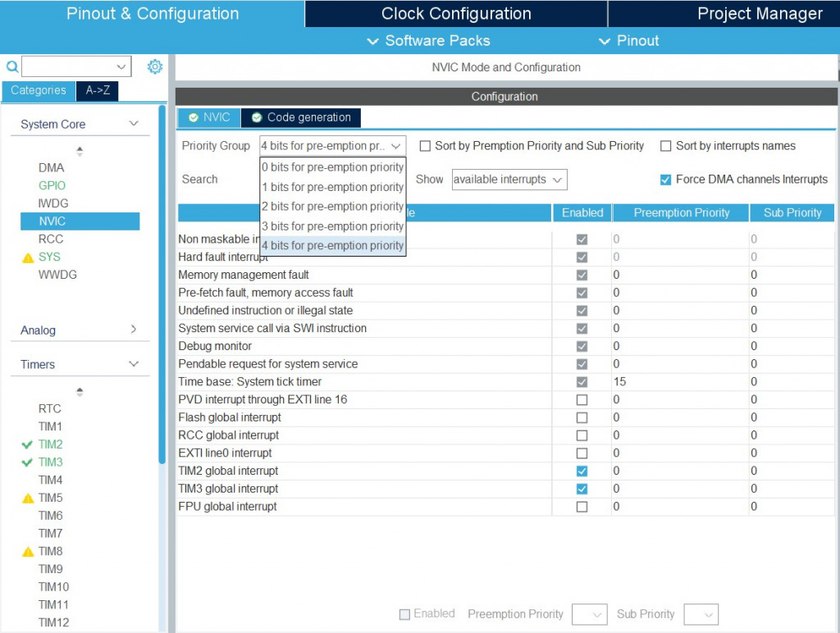The width and height of the screenshot is (840, 633).
Task: Select TIM1 under Timers
Action: coord(50,427)
